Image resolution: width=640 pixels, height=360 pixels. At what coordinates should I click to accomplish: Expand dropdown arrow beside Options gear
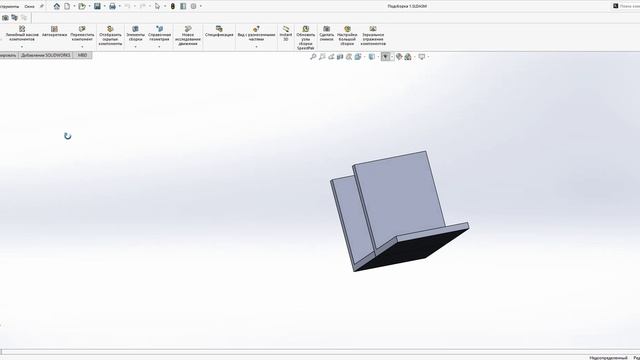(x=201, y=6)
